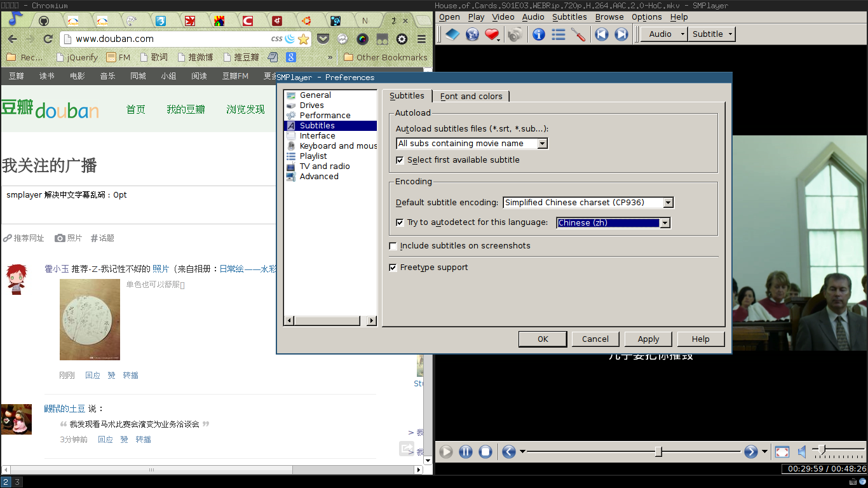The height and width of the screenshot is (488, 868).
Task: Click the Open file icon in SMPlayer toolbar
Action: pyautogui.click(x=452, y=34)
